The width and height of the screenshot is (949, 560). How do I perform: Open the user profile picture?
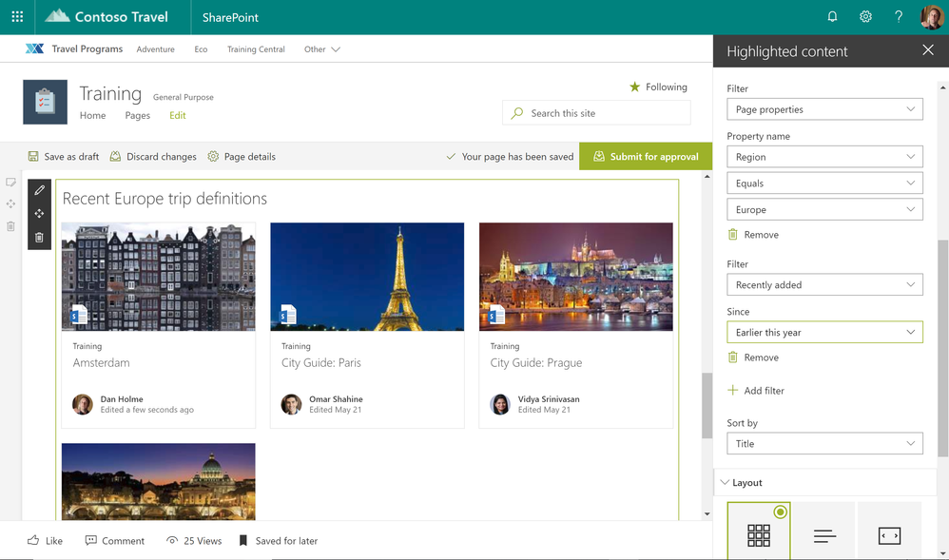pyautogui.click(x=932, y=17)
